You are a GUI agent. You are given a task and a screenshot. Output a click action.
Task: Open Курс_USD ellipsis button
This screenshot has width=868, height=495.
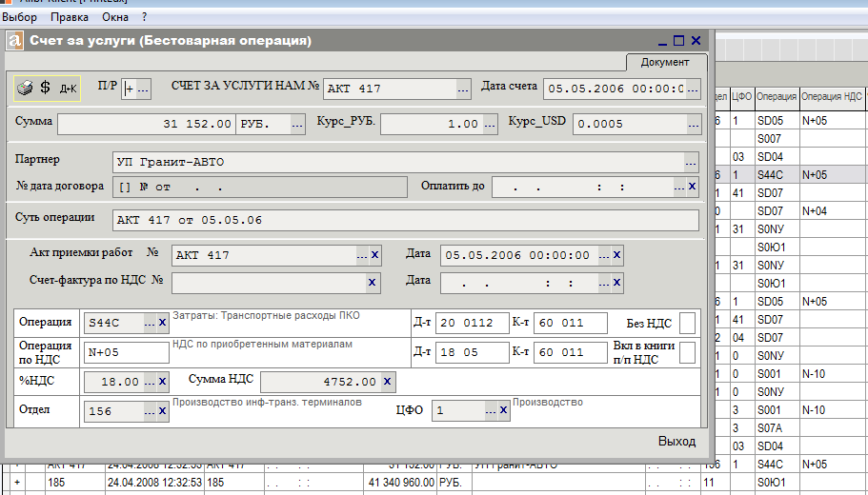click(695, 124)
